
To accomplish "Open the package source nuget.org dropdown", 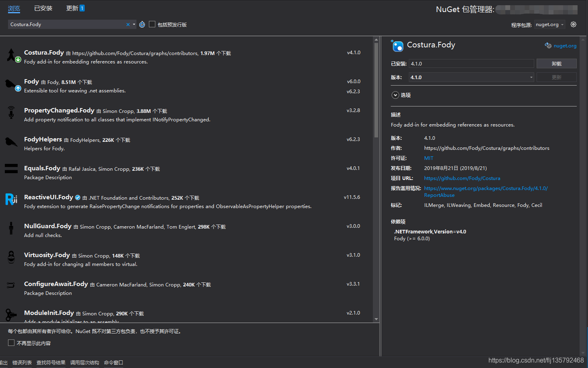I will tap(549, 25).
